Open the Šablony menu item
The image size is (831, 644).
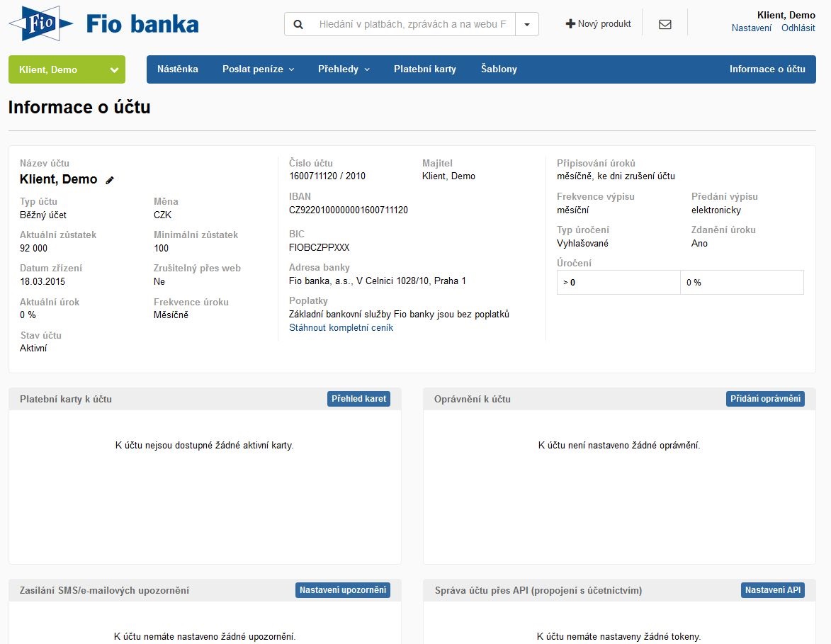(499, 69)
